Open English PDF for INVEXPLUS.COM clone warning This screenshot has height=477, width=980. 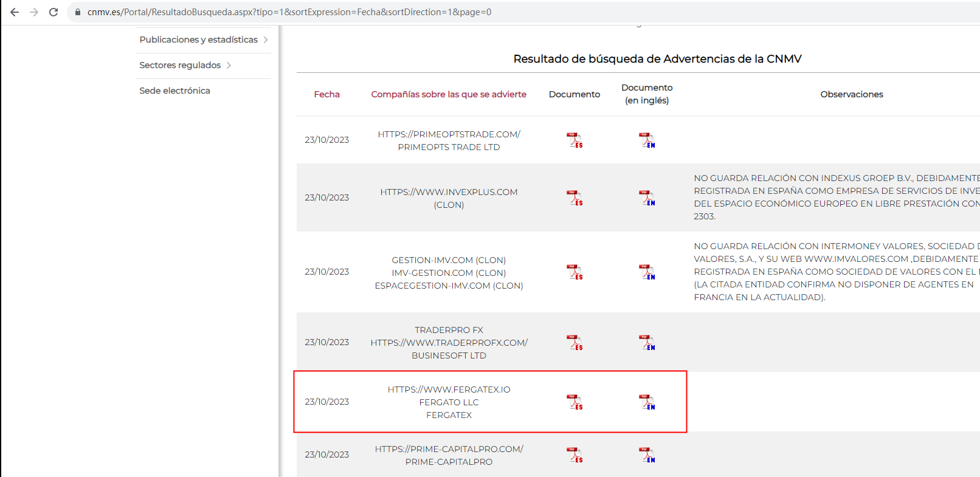point(647,198)
